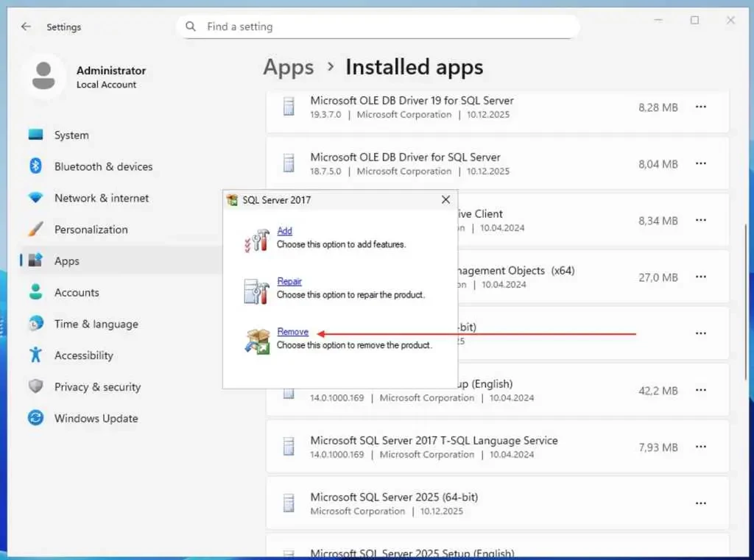
Task: Click the Windows Update sidebar icon
Action: tap(35, 418)
